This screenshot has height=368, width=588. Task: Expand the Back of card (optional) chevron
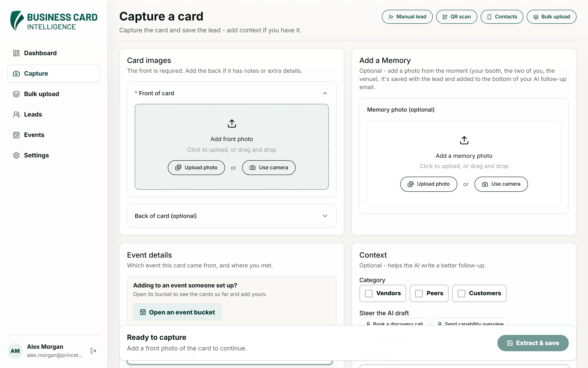pos(325,216)
